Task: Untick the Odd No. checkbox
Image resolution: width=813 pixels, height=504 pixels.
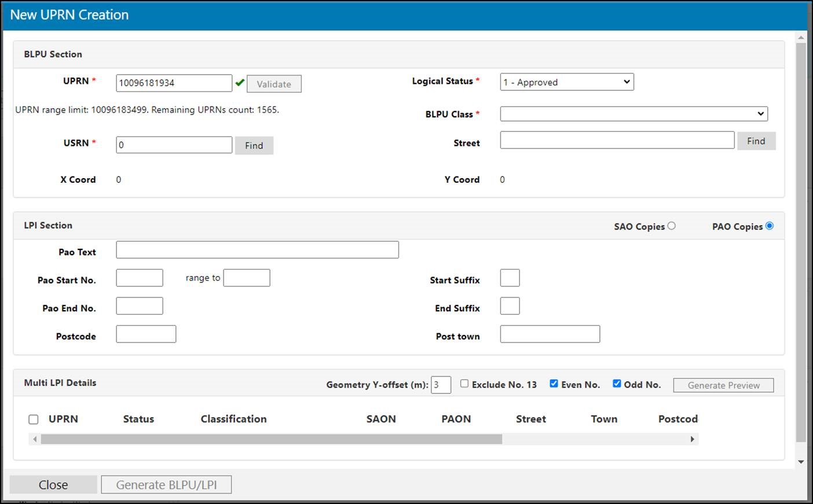Action: coord(617,384)
